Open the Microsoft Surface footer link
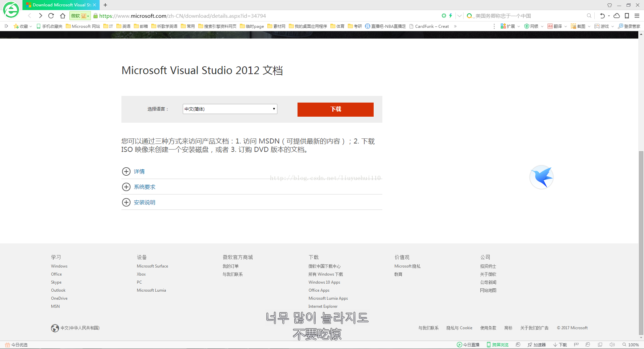 click(152, 266)
